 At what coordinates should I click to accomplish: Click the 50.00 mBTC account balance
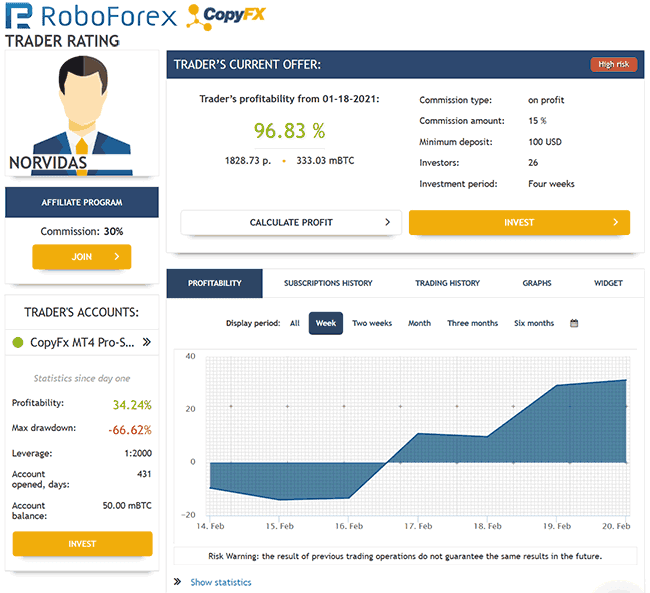coord(127,506)
